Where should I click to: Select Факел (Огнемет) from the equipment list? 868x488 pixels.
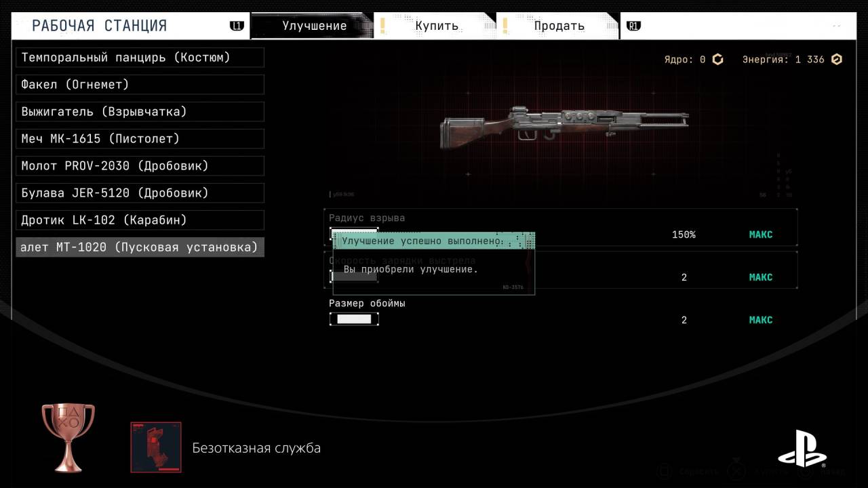click(x=140, y=85)
